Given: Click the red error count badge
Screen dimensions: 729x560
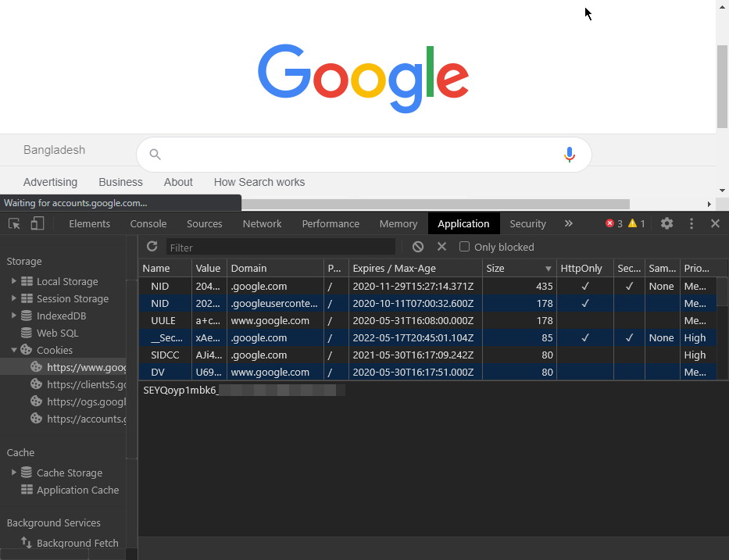Looking at the screenshot, I should coord(613,223).
